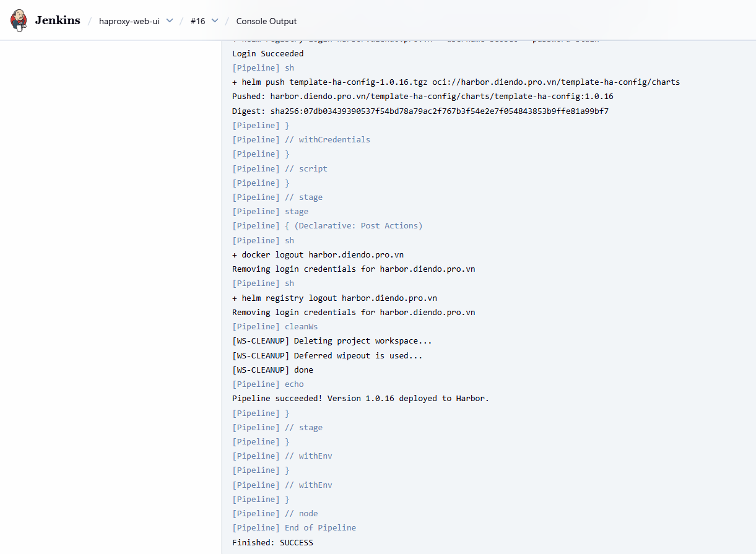Viewport: 756px width, 554px height.
Task: Click the Jenkins butler logo icon
Action: click(19, 20)
